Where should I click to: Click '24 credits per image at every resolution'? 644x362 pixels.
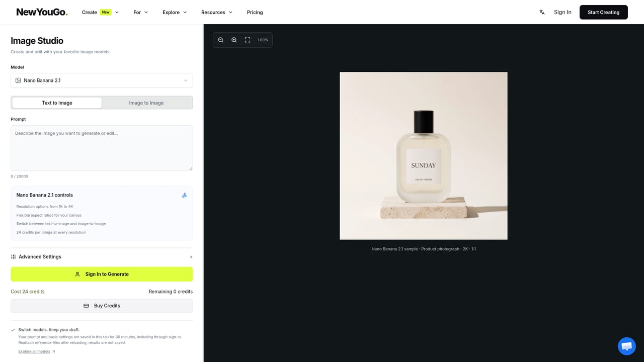click(x=51, y=232)
